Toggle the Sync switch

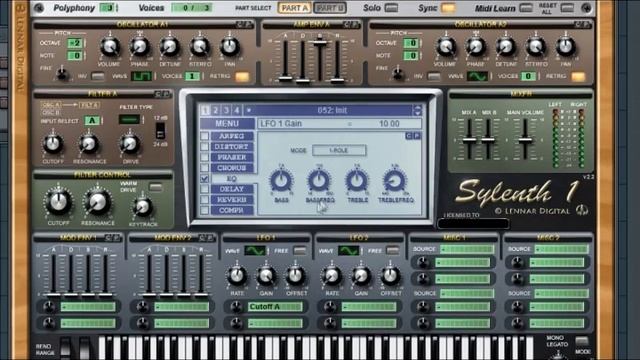448,8
